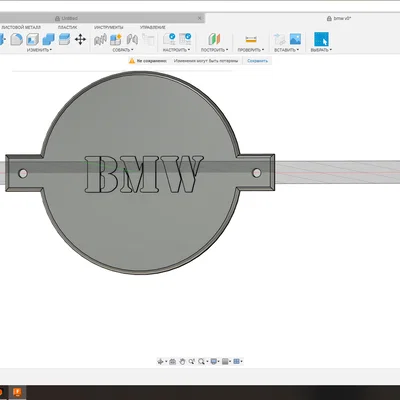
Task: Select the BMW embossed text on model
Action: 143,174
